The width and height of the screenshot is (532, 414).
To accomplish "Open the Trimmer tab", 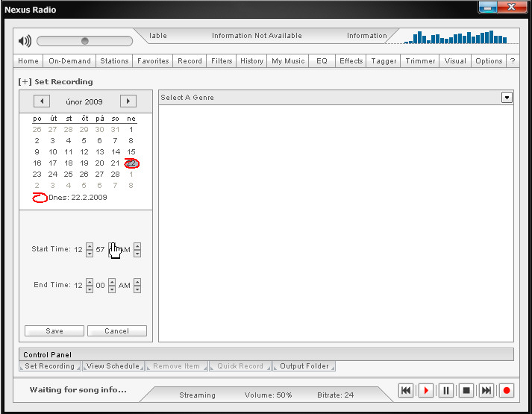I will 420,61.
